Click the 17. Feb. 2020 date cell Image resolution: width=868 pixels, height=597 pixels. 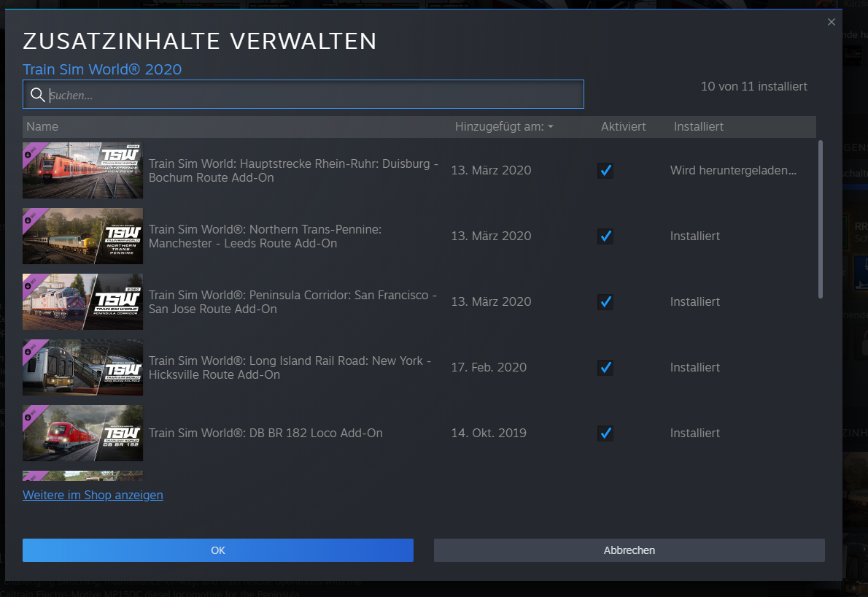click(489, 367)
